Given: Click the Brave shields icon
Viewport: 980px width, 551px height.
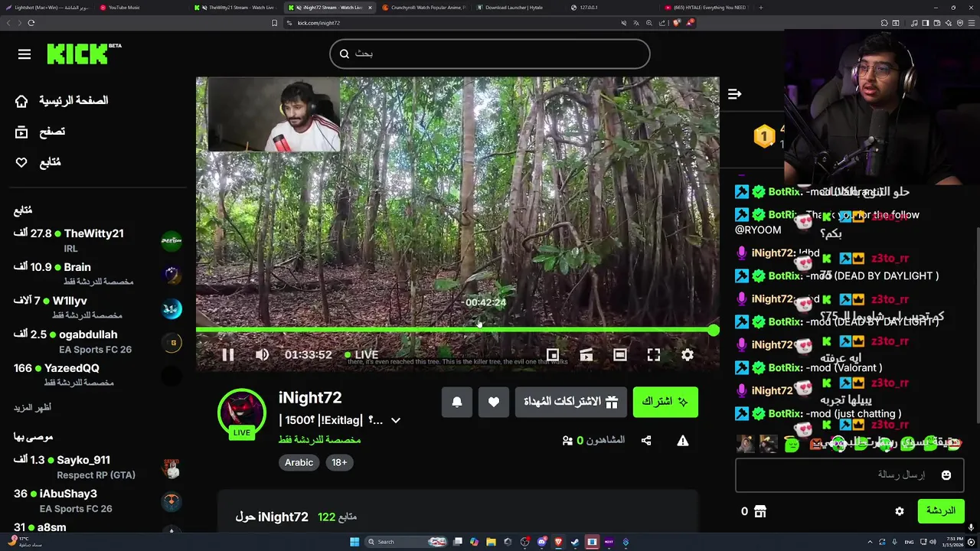Looking at the screenshot, I should click(676, 23).
